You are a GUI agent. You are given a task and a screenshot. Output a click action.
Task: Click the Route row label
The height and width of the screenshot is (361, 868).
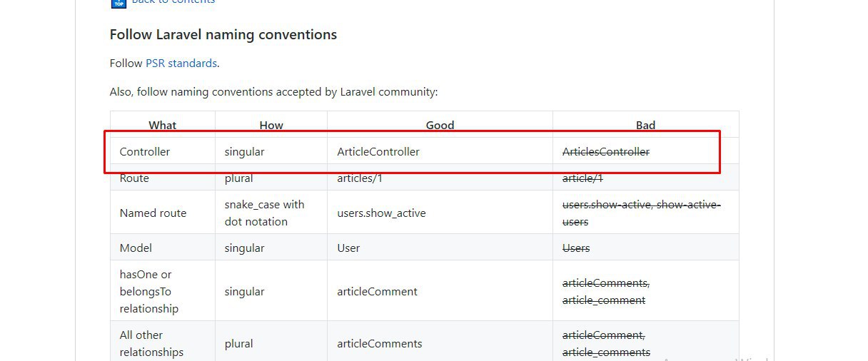click(x=134, y=178)
